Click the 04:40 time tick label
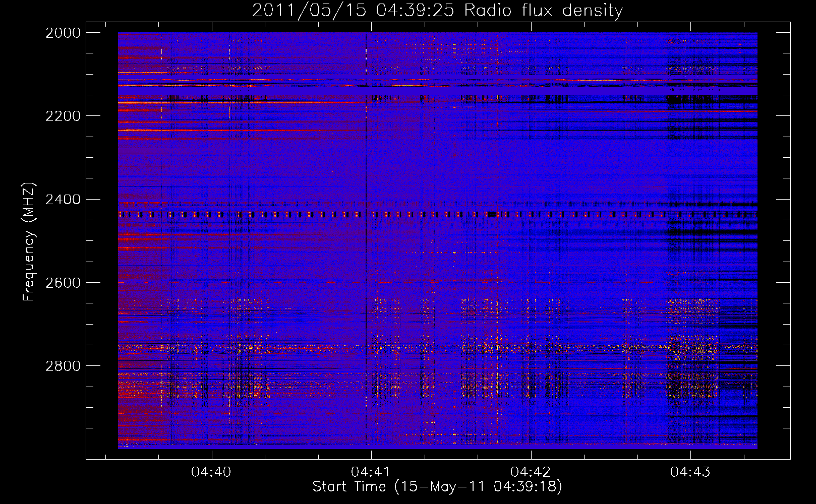The image size is (816, 504). (x=211, y=472)
